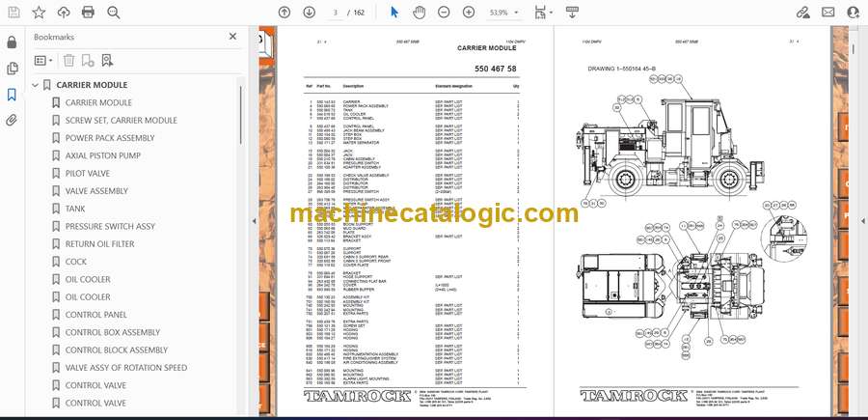Go to PRESSURE SWITCH ASSY bookmark

(x=110, y=227)
